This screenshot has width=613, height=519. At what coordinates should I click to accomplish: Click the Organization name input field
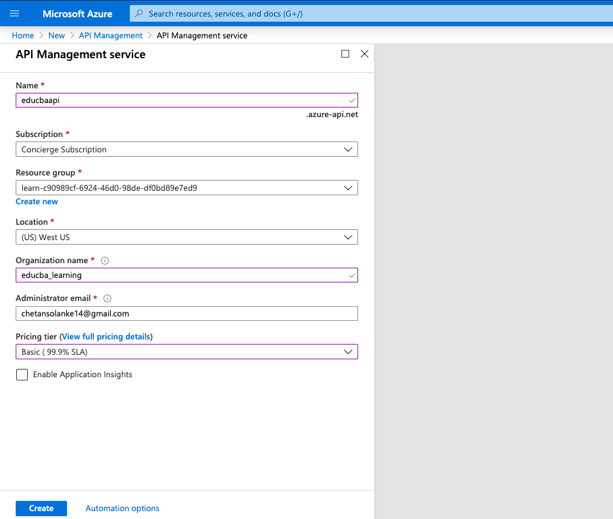point(186,275)
